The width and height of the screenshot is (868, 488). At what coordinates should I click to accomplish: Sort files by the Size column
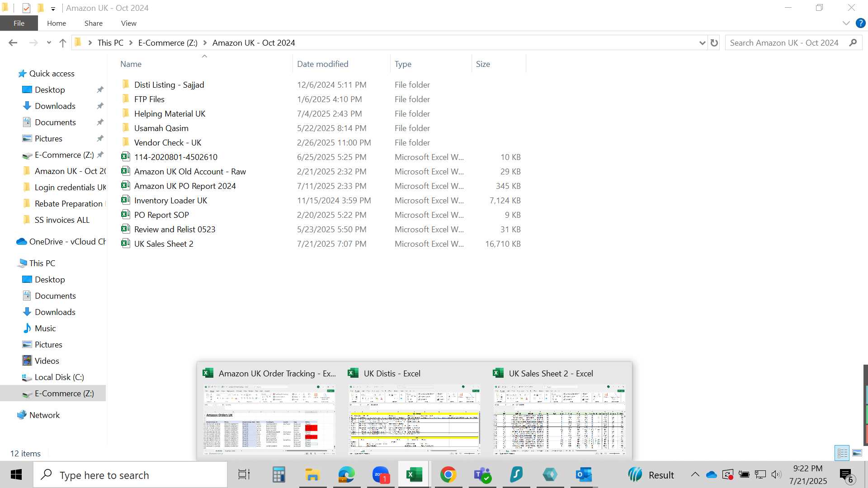[x=499, y=64]
